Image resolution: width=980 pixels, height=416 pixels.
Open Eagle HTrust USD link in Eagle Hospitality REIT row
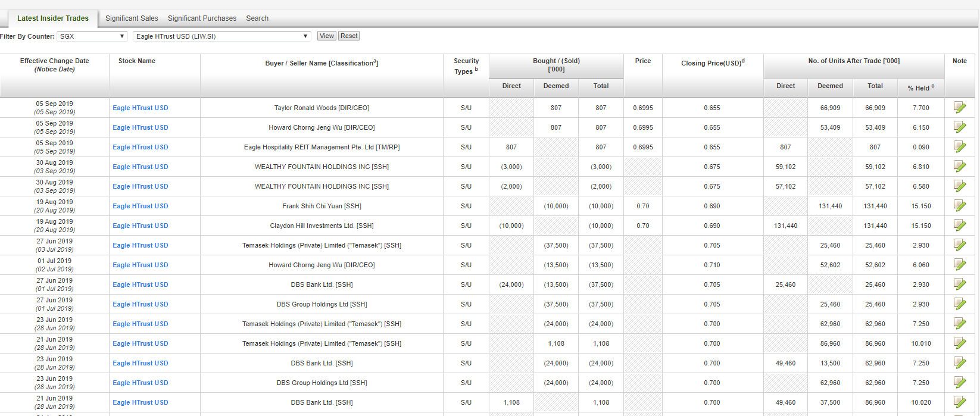[141, 148]
